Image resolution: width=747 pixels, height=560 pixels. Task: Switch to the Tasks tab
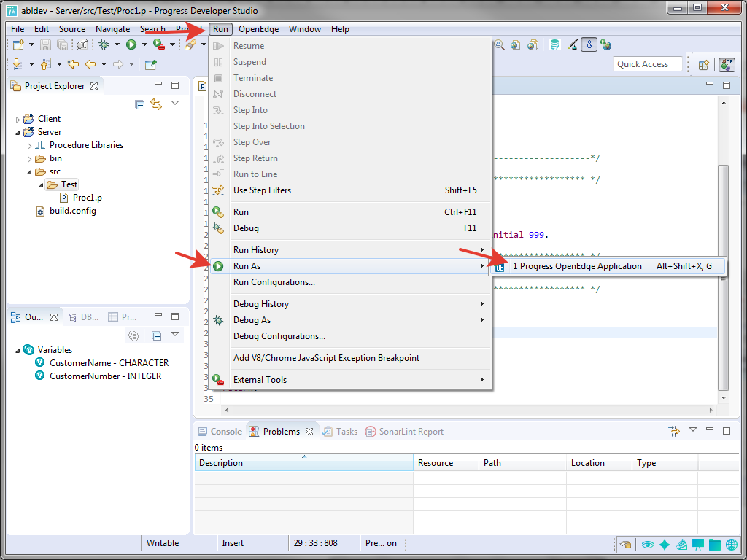pyautogui.click(x=340, y=432)
